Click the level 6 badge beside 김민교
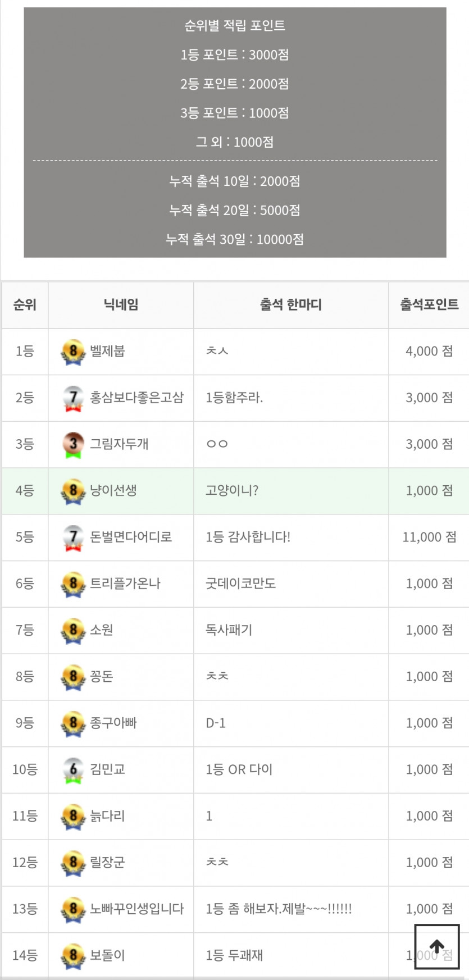 coord(73,770)
